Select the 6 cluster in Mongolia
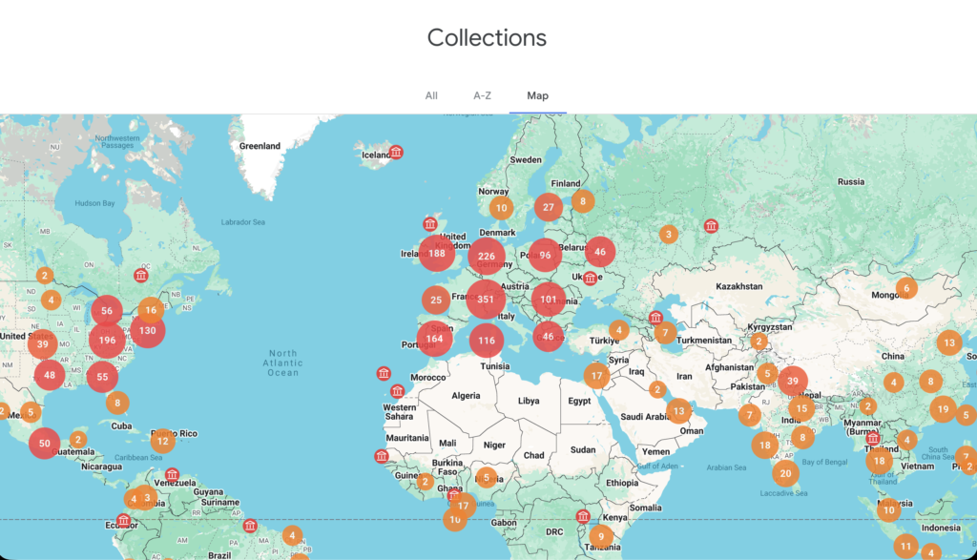977x560 pixels. tap(905, 287)
